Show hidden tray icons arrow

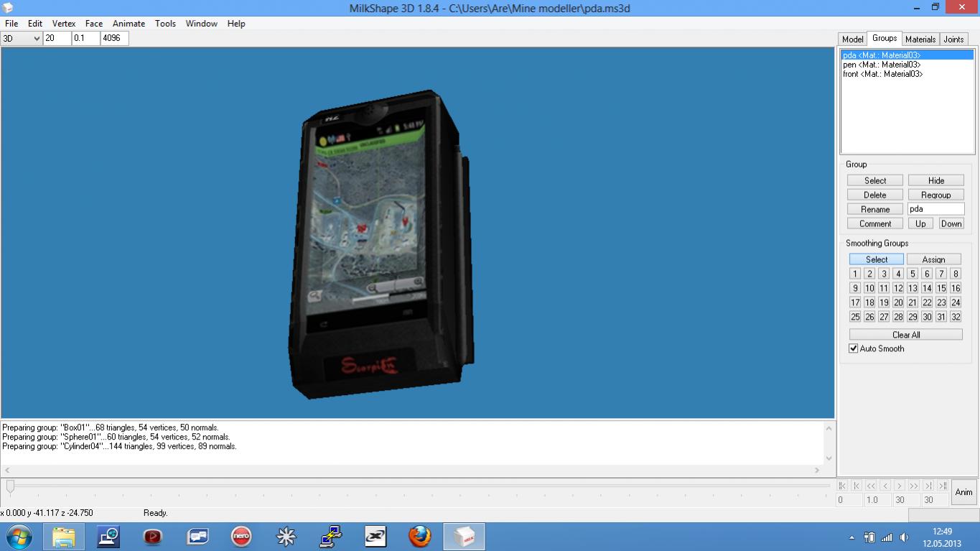(852, 537)
